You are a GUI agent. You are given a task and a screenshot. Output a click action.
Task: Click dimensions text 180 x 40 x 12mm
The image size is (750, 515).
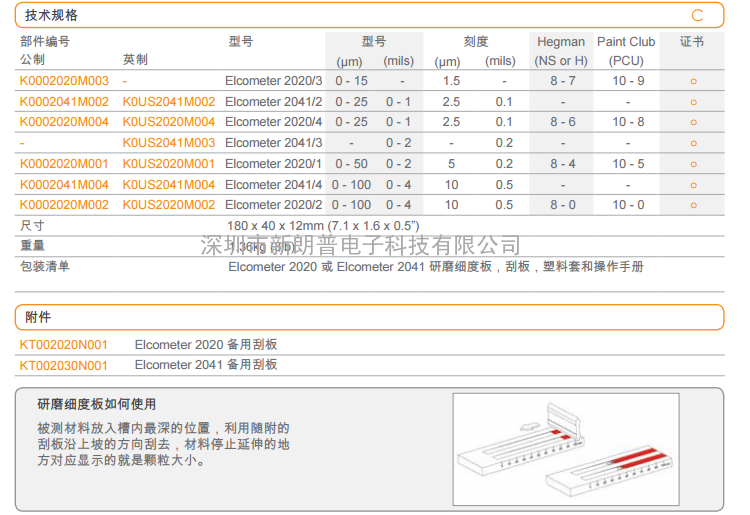pos(276,226)
